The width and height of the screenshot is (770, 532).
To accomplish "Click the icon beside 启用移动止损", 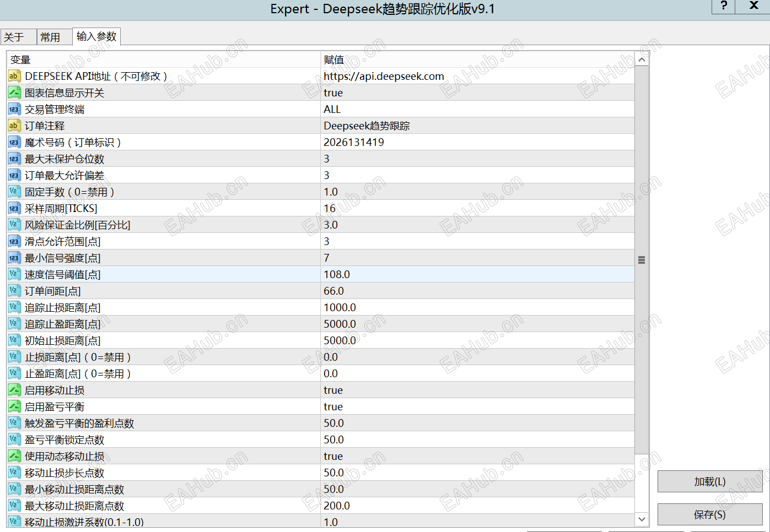I will point(14,390).
